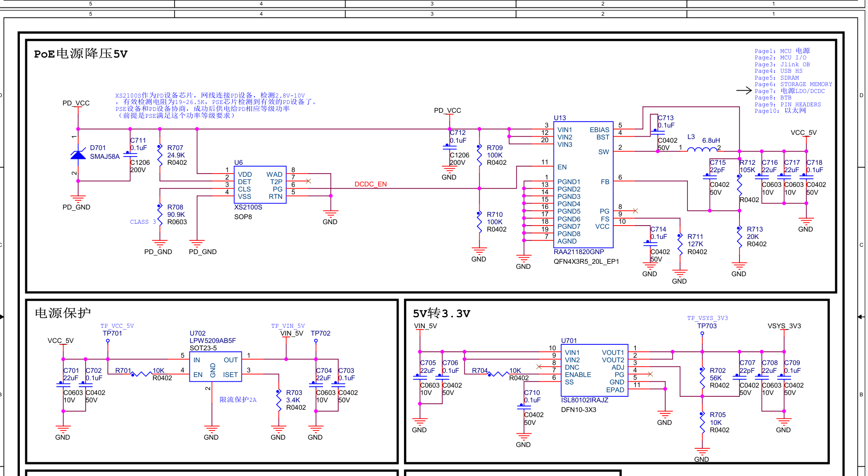The height and width of the screenshot is (476, 868).
Task: Click the C714 capacitor symbol
Action: tap(650, 244)
